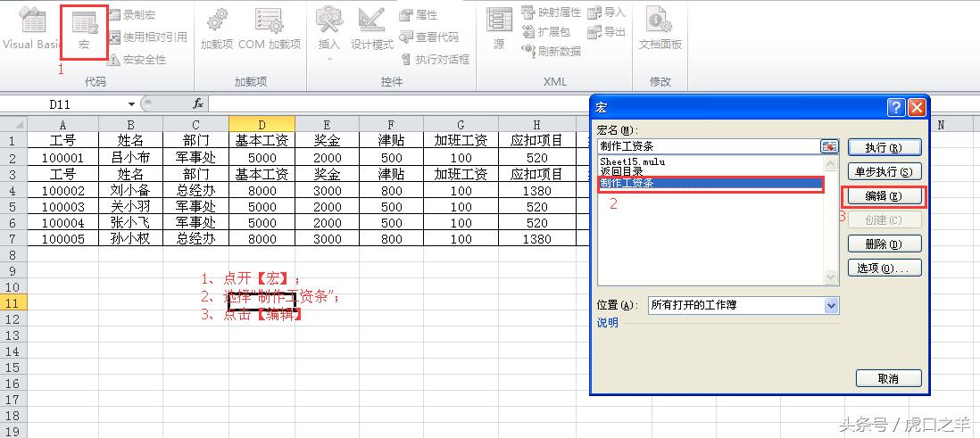Select column H header

(x=537, y=124)
